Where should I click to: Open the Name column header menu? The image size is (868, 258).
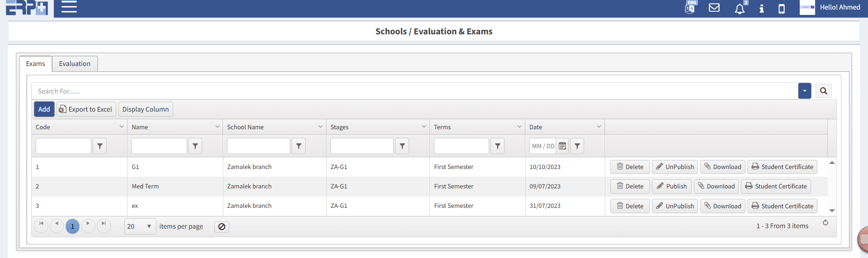pos(217,127)
